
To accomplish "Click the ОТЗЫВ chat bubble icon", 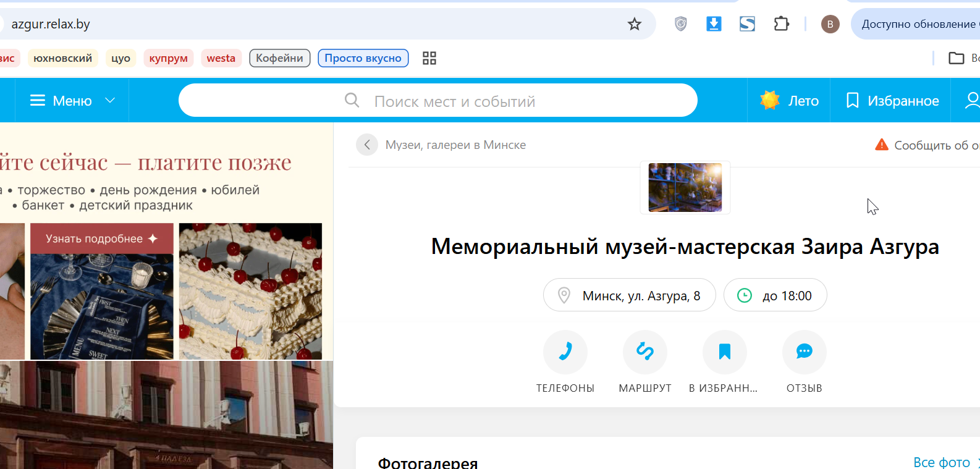I will click(805, 352).
